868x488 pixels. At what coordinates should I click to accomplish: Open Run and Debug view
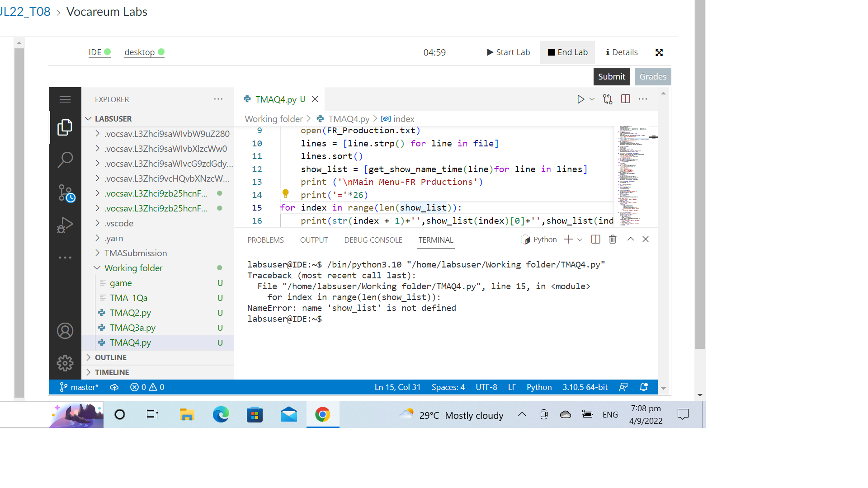(65, 225)
